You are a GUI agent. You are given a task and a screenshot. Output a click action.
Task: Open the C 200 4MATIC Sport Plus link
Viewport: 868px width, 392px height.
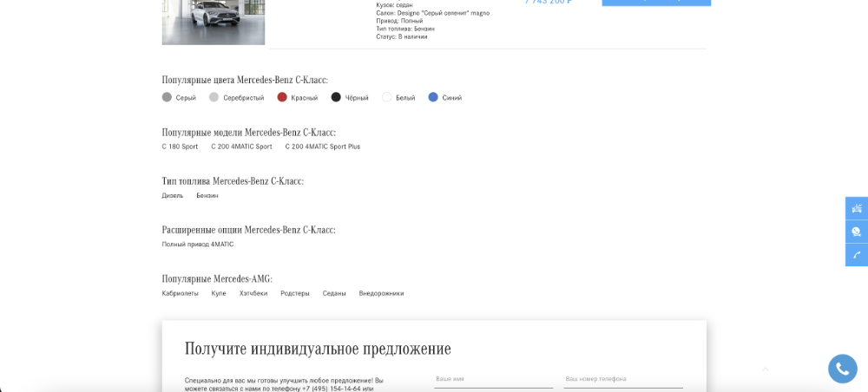(323, 147)
